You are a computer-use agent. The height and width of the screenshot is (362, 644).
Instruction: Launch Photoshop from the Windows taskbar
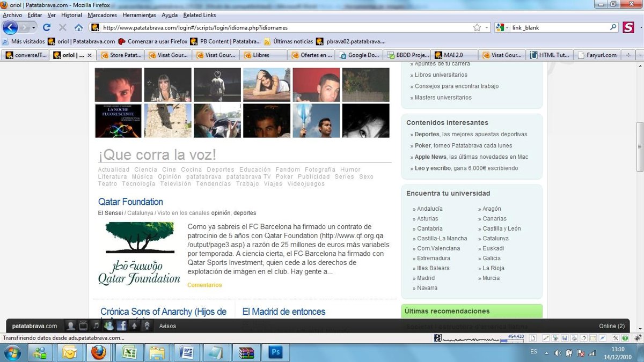276,352
